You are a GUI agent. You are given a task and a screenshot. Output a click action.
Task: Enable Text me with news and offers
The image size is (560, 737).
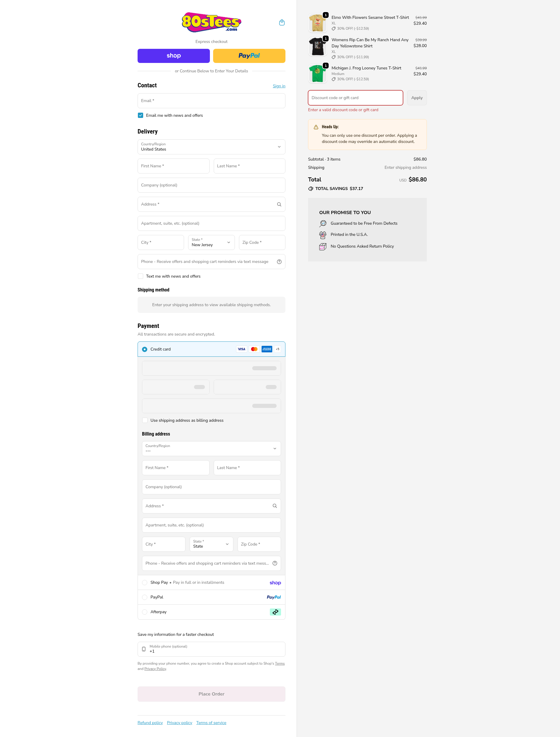(x=141, y=276)
